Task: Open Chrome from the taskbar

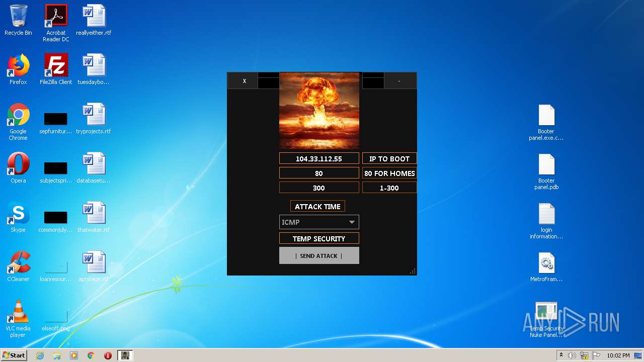Action: click(x=91, y=355)
